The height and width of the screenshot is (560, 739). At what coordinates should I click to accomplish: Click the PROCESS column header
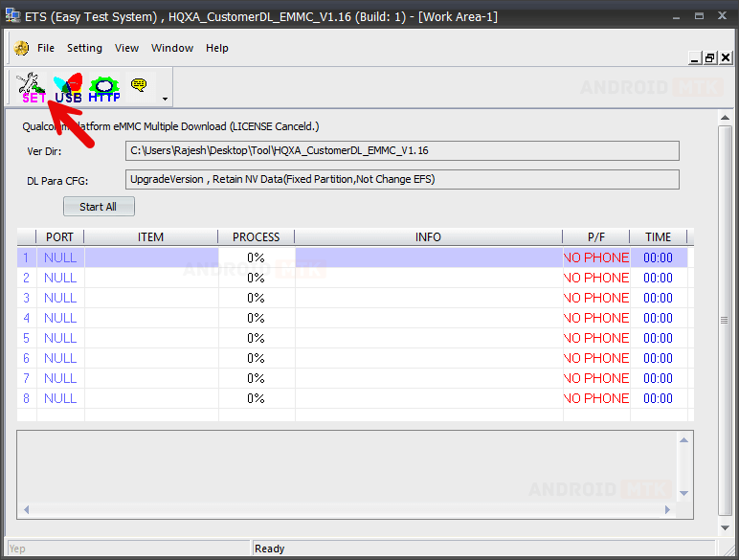[256, 237]
